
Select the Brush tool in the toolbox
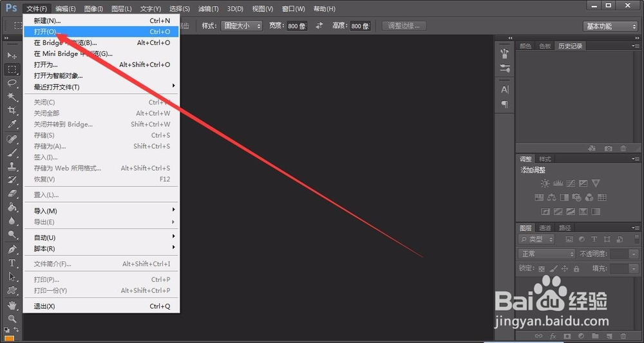(x=12, y=153)
